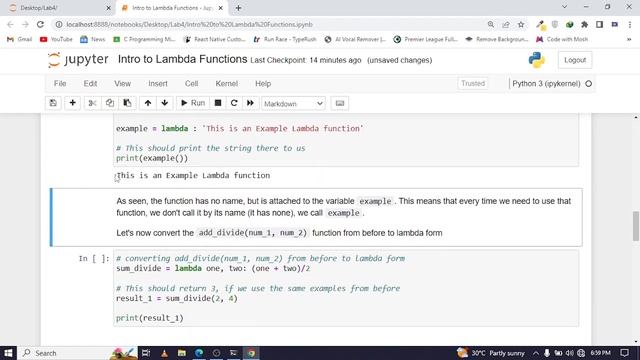Open the Help menu
Screen dimensions: 640x360
click(263, 84)
